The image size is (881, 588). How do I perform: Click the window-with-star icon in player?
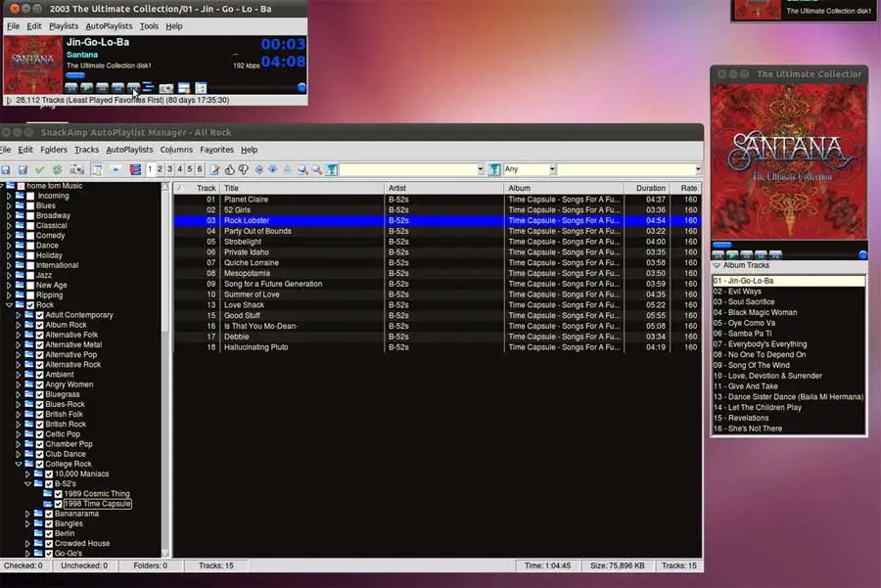(184, 88)
